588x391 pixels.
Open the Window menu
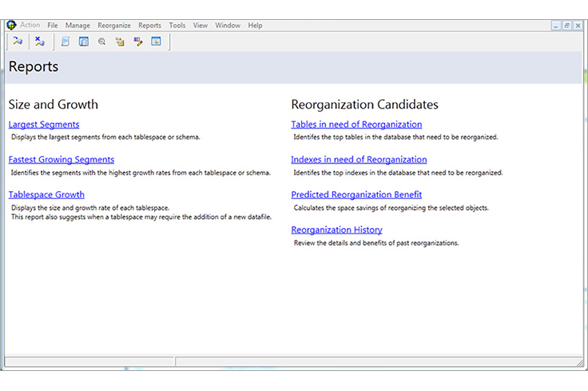[x=228, y=26]
